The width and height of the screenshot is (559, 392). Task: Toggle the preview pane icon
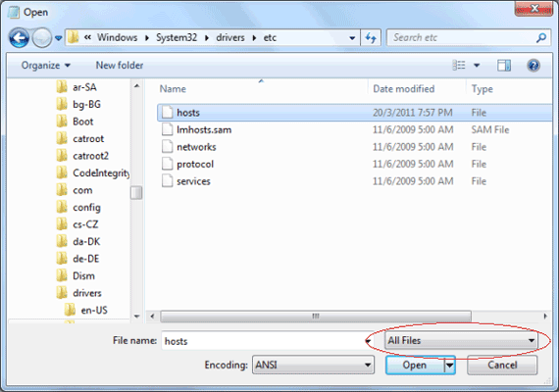504,66
